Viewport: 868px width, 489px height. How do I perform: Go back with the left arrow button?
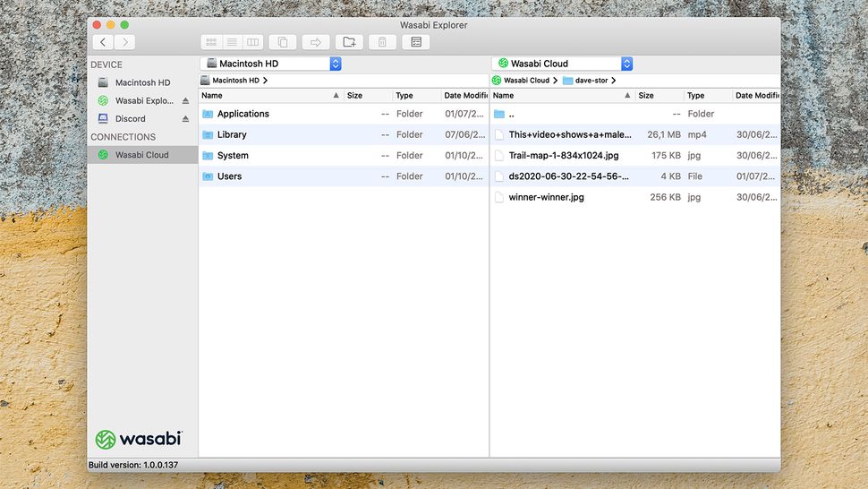click(x=103, y=42)
